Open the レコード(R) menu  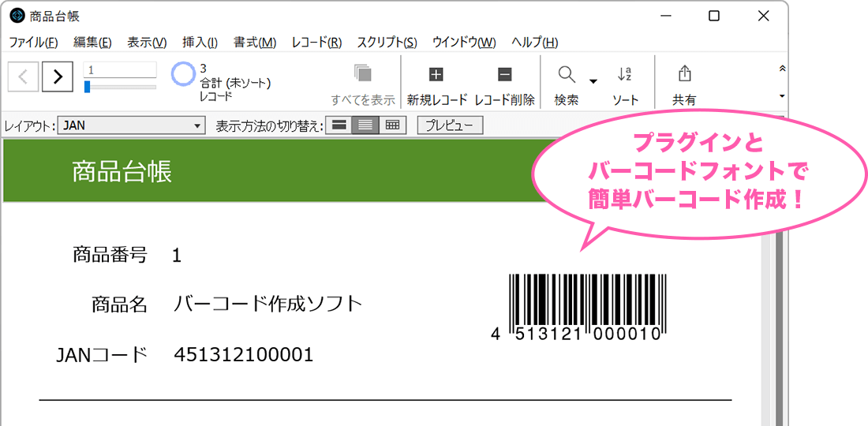tap(316, 43)
